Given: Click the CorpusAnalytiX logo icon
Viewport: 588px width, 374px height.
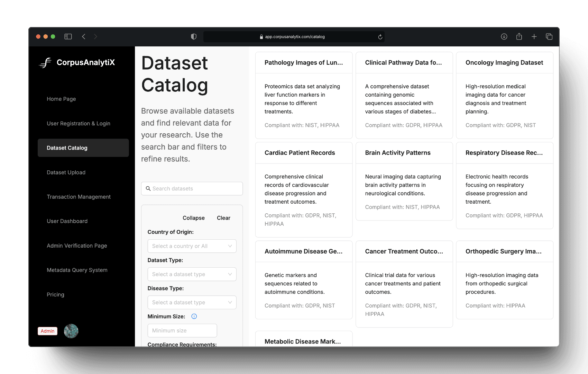Looking at the screenshot, I should tap(45, 63).
